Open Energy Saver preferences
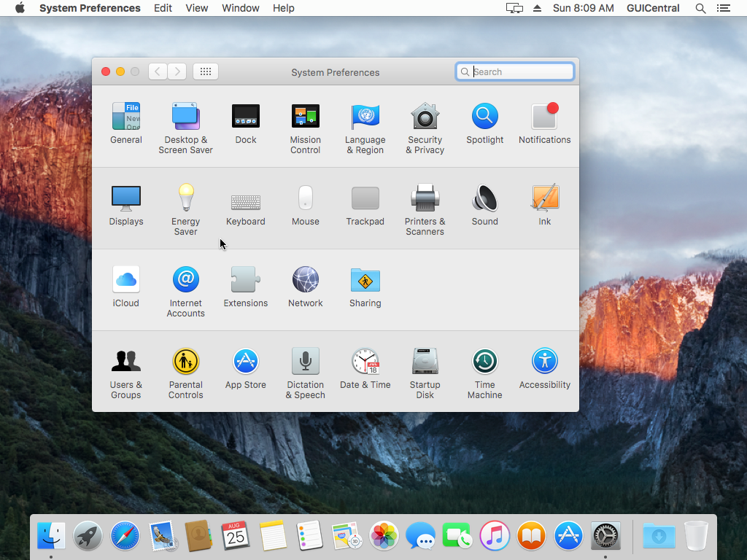The width and height of the screenshot is (747, 560). tap(186, 209)
